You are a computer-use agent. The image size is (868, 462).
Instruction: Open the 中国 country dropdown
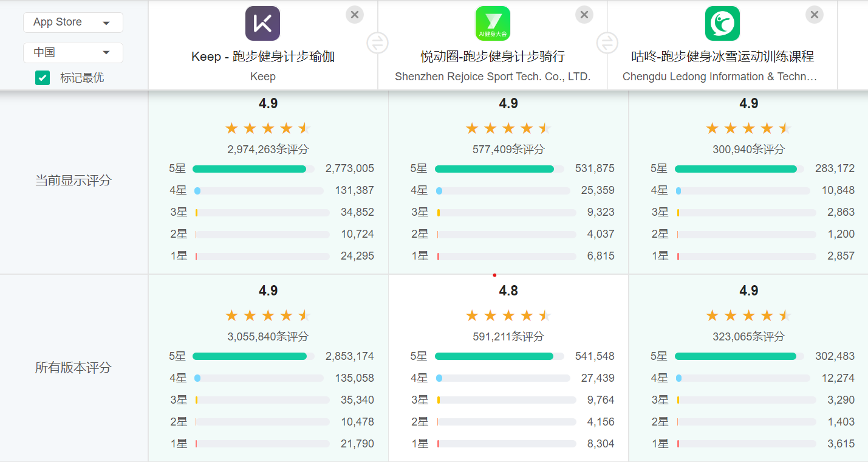73,53
